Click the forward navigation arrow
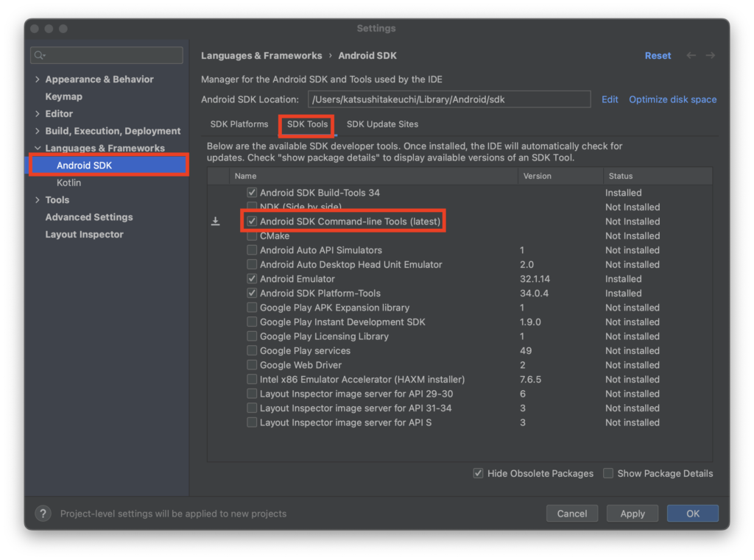754x560 pixels. point(711,56)
